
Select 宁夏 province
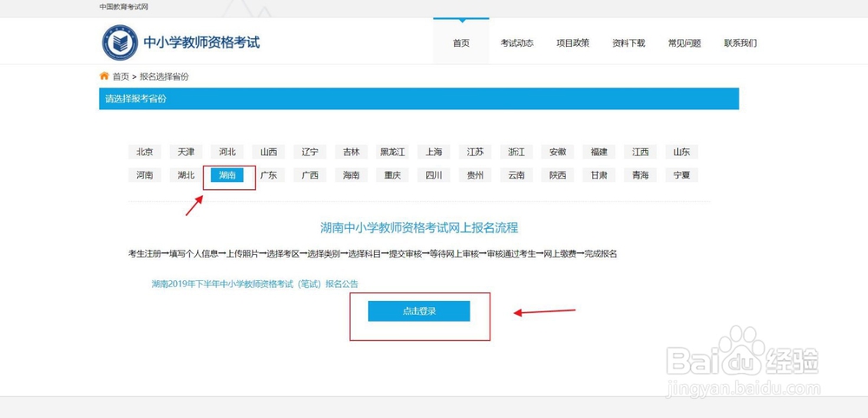682,175
